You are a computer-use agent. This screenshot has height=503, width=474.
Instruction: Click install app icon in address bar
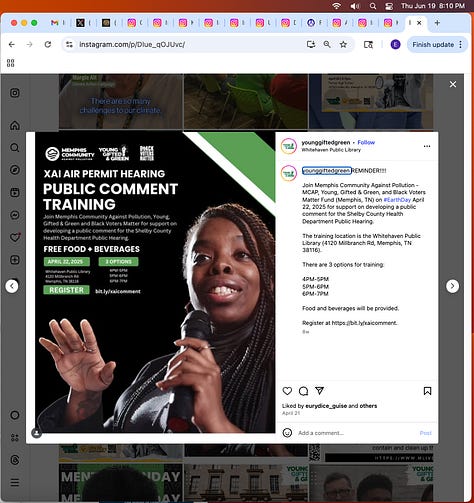(x=311, y=44)
